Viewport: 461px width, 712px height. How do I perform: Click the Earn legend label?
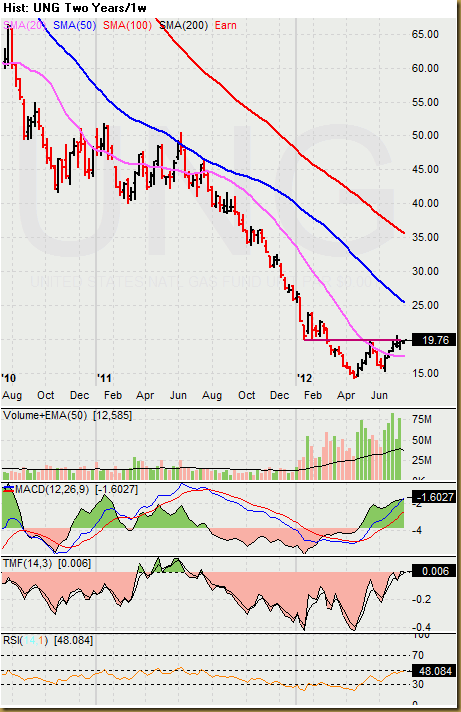(x=226, y=25)
